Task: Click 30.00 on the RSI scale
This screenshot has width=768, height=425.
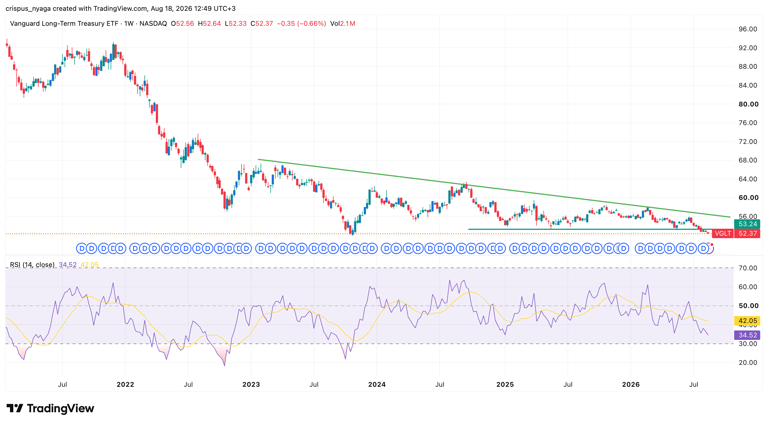Action: click(748, 344)
